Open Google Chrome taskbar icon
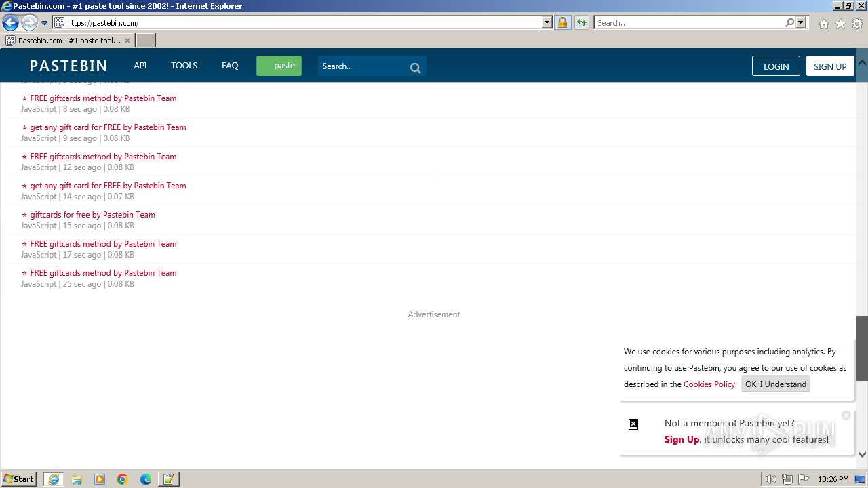The image size is (868, 488). click(123, 479)
